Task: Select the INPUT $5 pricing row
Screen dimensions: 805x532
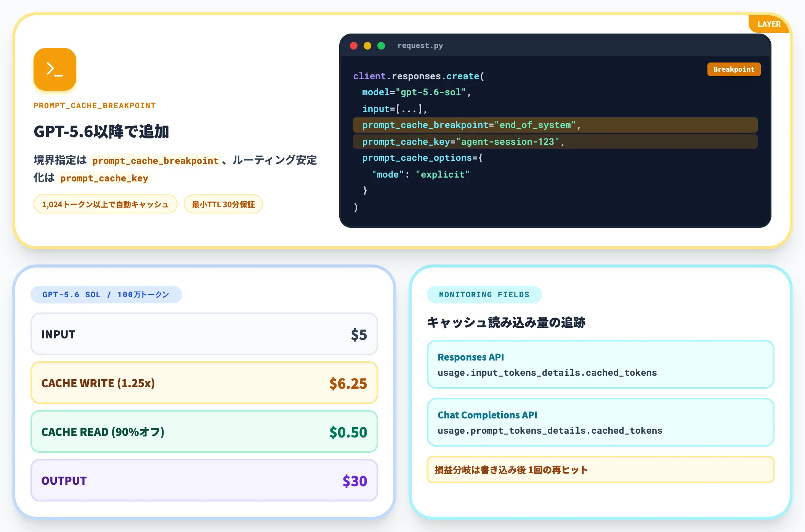Action: (x=204, y=334)
